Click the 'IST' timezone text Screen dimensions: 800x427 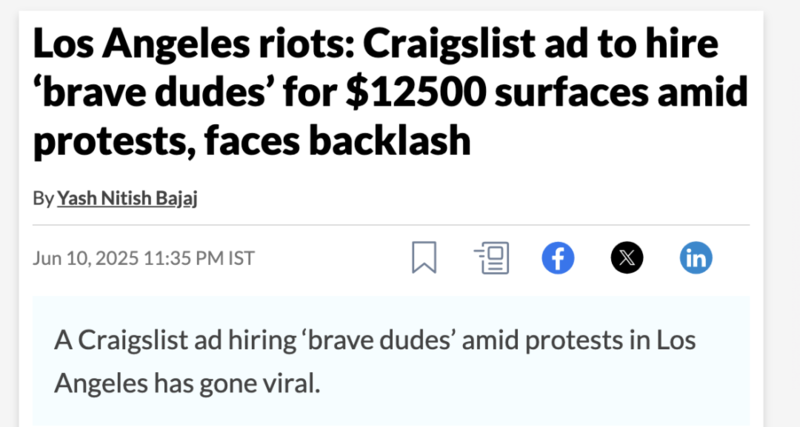tap(241, 258)
